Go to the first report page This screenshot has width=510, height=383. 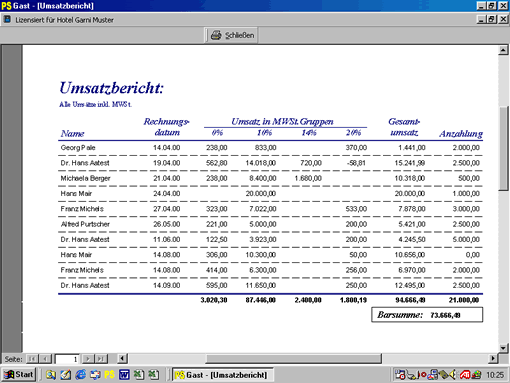(32, 359)
